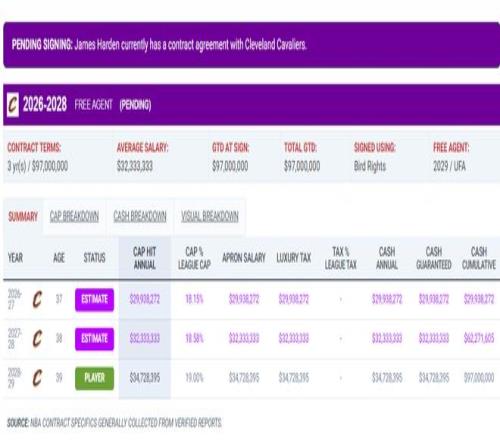The width and height of the screenshot is (500, 440).
Task: Click the Cavaliers logo in the 2027-28 row
Action: (x=37, y=339)
